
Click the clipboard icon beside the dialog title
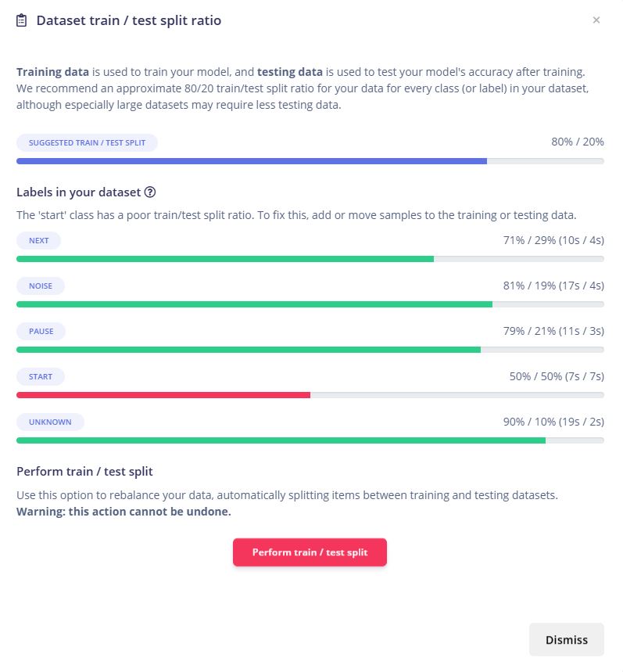(x=22, y=21)
